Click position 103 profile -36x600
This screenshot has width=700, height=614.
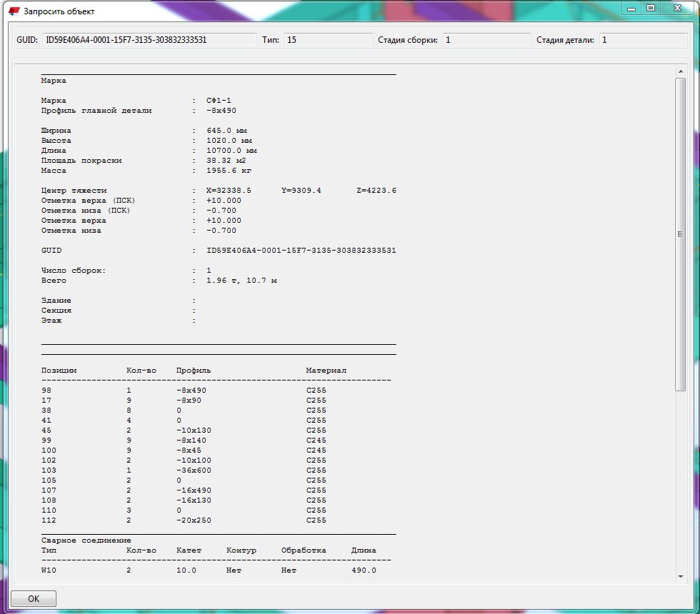point(194,470)
